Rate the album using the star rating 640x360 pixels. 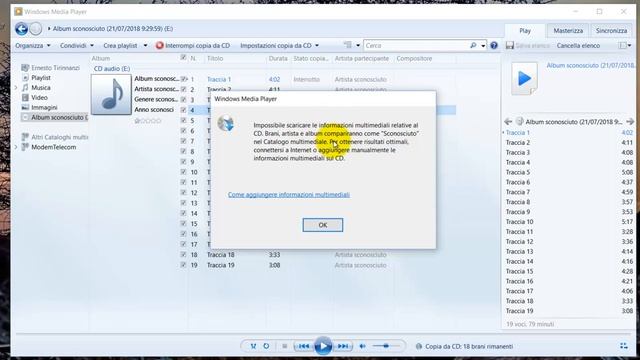148,121
